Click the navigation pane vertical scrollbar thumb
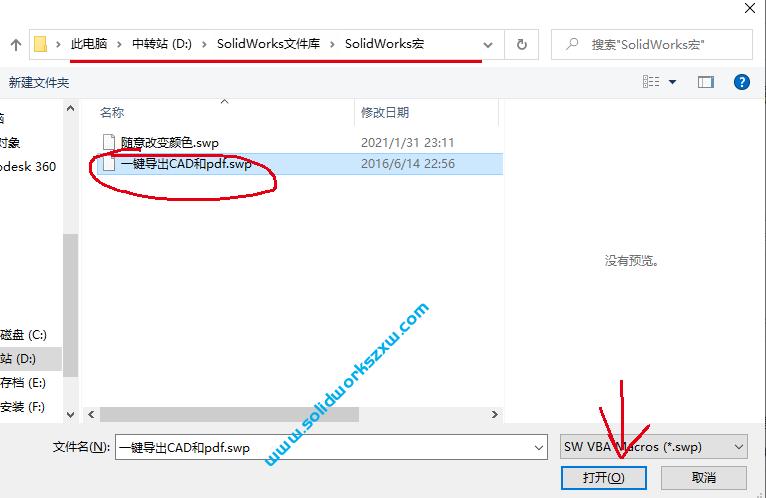 [70, 305]
